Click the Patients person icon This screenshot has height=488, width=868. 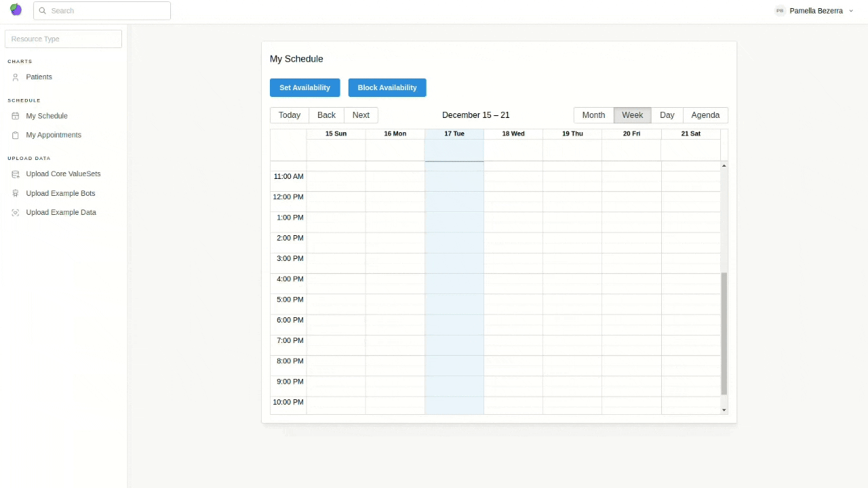(16, 77)
